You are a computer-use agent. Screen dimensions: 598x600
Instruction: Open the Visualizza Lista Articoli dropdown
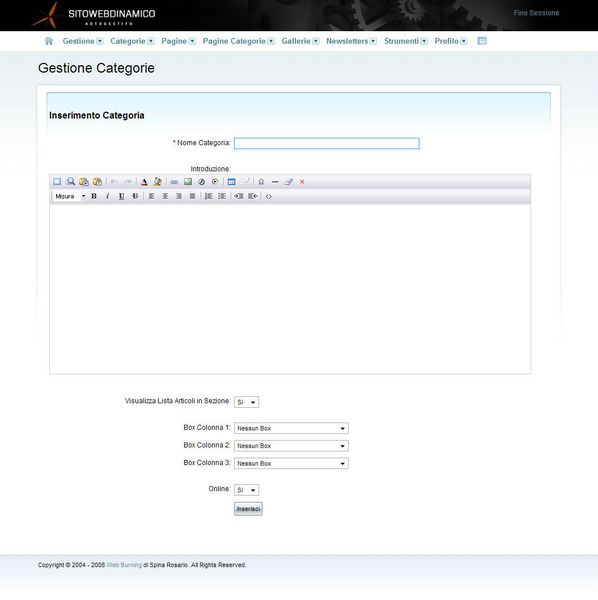click(246, 402)
